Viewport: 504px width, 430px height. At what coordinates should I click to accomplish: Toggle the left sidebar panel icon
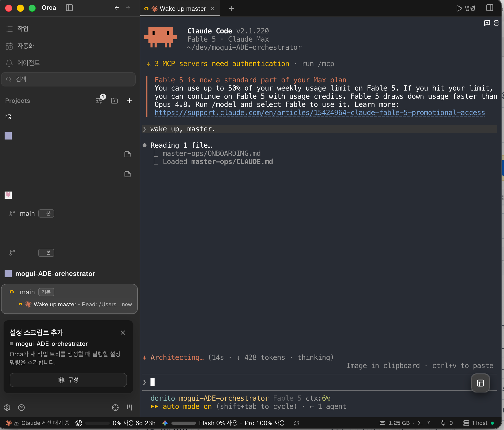click(69, 8)
